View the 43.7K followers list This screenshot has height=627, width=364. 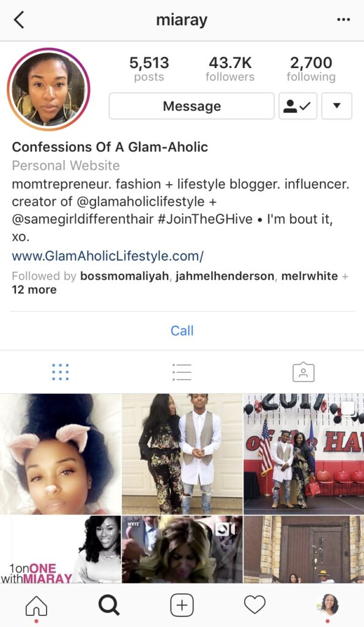(x=230, y=69)
